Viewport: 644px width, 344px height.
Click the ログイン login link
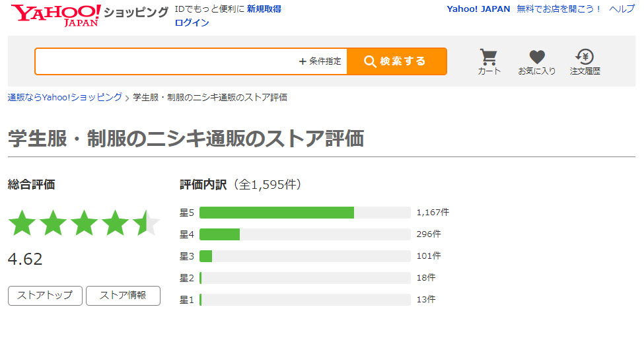click(192, 22)
